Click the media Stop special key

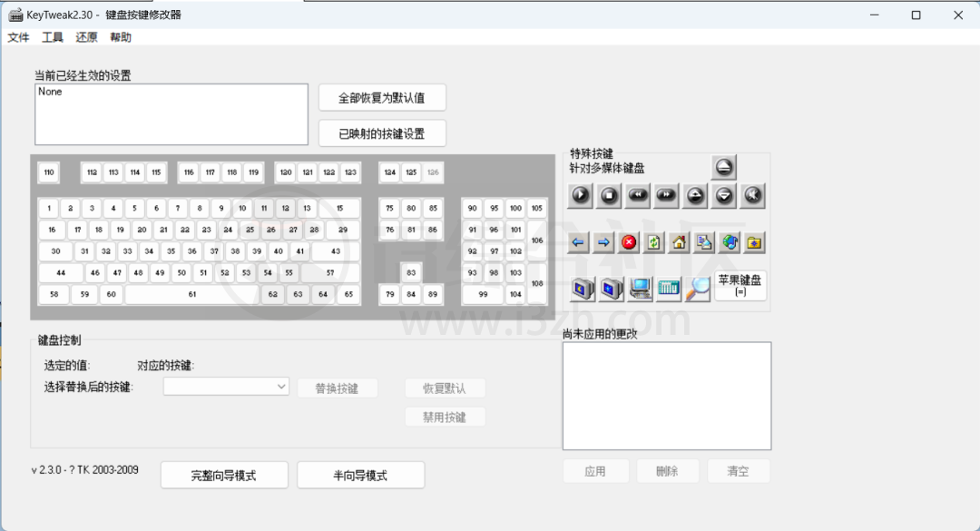coord(609,195)
